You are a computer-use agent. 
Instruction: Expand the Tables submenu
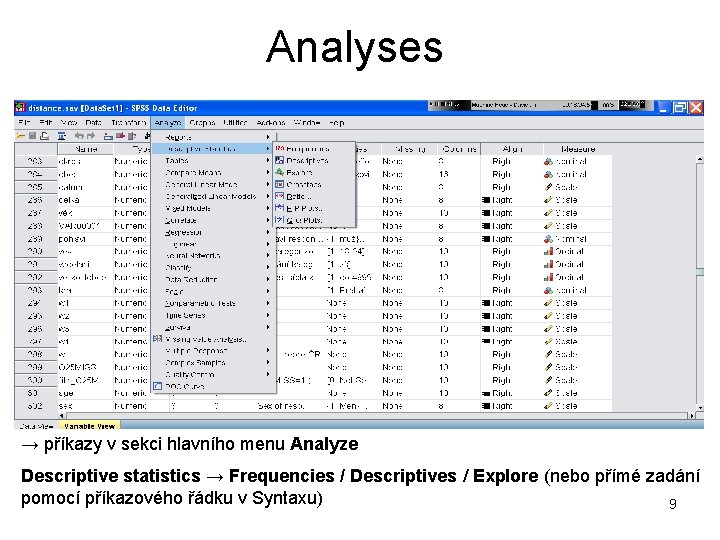tap(268, 160)
